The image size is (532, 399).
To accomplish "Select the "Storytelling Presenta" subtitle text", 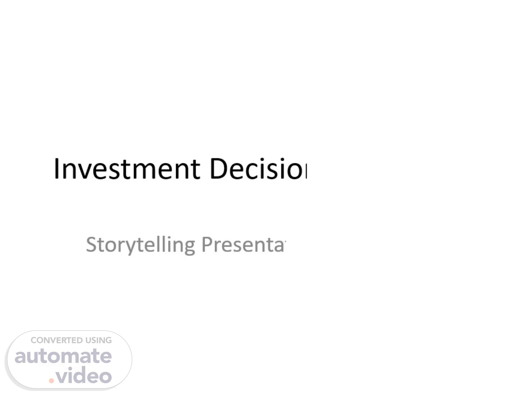I will click(x=186, y=245).
